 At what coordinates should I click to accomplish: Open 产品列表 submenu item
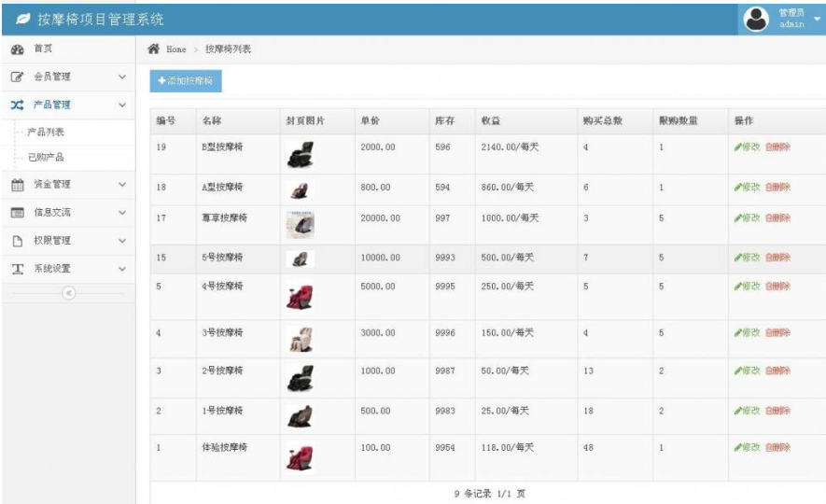point(46,132)
